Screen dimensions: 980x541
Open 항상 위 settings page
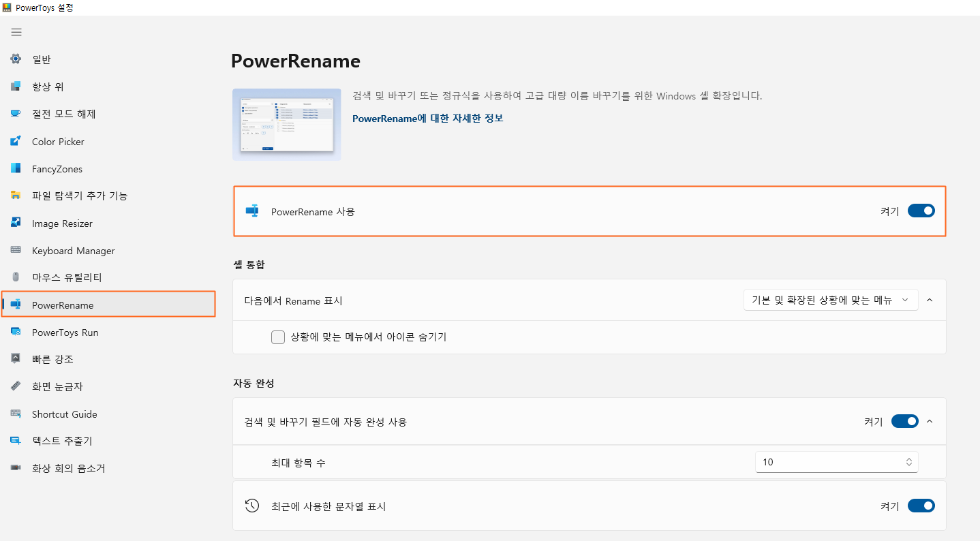pyautogui.click(x=48, y=87)
